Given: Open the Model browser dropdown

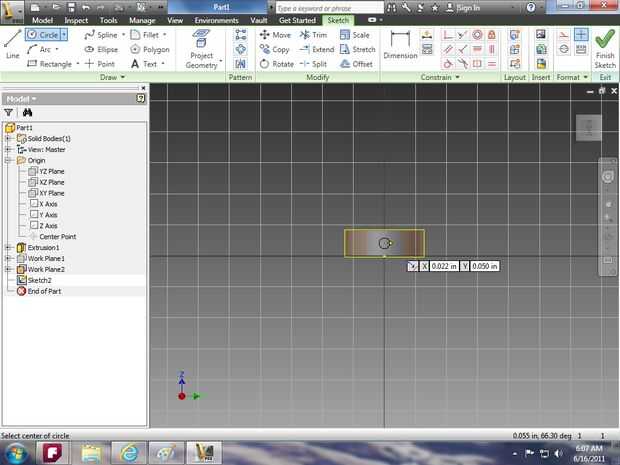Looking at the screenshot, I should click(x=21, y=98).
